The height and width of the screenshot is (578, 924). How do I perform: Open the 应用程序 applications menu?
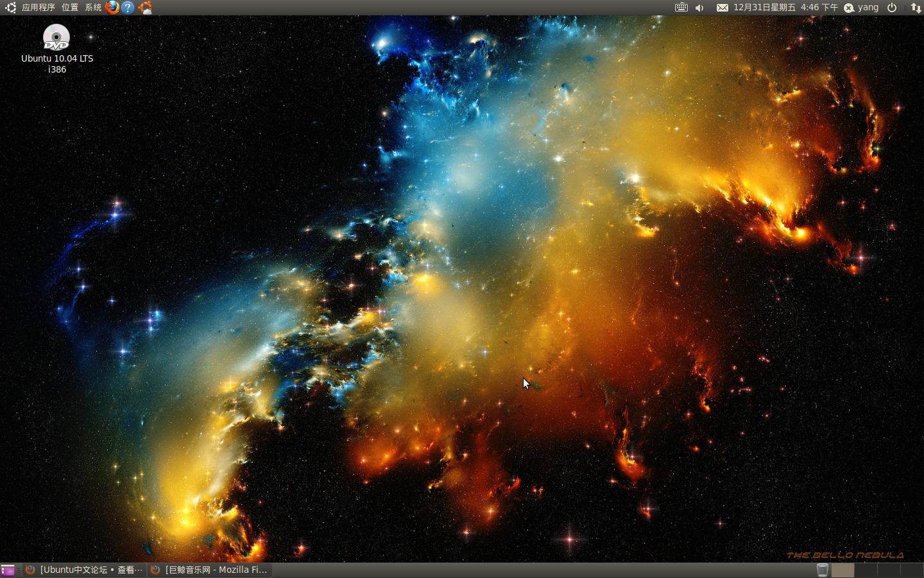point(38,8)
